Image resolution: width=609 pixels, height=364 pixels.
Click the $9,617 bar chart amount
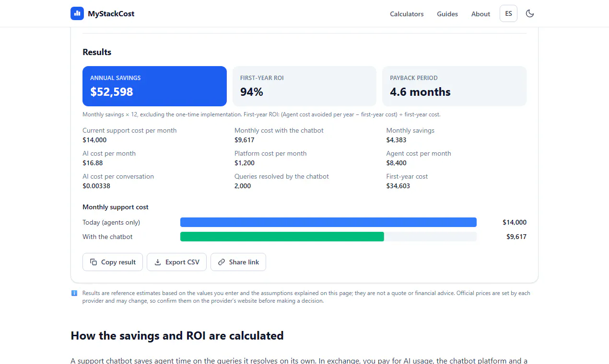516,237
